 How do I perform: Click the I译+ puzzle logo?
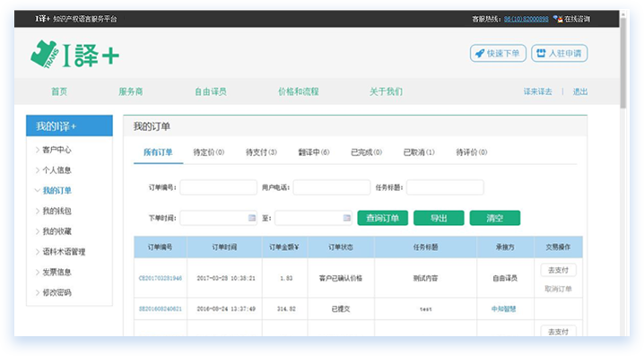click(74, 55)
